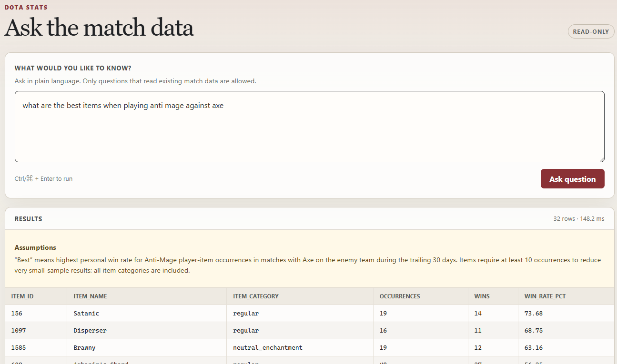
Task: Click the regular category cell in Disperser row
Action: click(x=300, y=331)
